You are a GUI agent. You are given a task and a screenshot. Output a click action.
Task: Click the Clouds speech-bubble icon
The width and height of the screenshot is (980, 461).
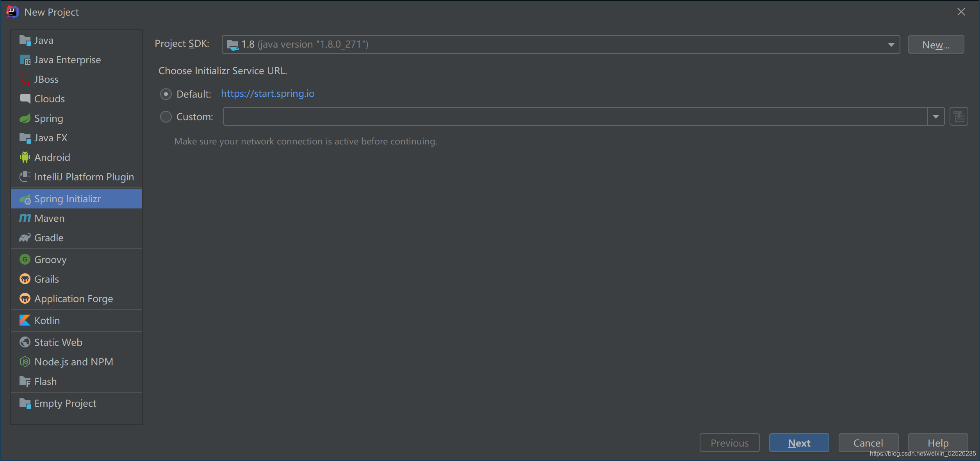pyautogui.click(x=25, y=98)
